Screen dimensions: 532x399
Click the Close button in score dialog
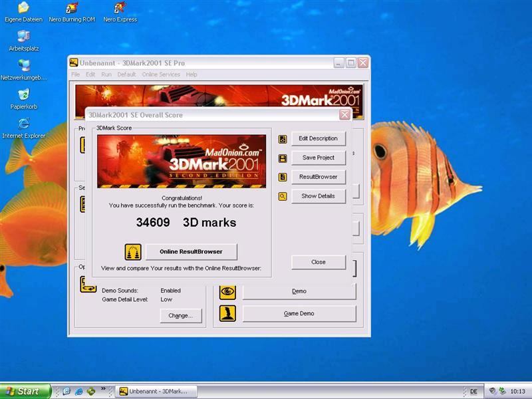click(x=319, y=262)
